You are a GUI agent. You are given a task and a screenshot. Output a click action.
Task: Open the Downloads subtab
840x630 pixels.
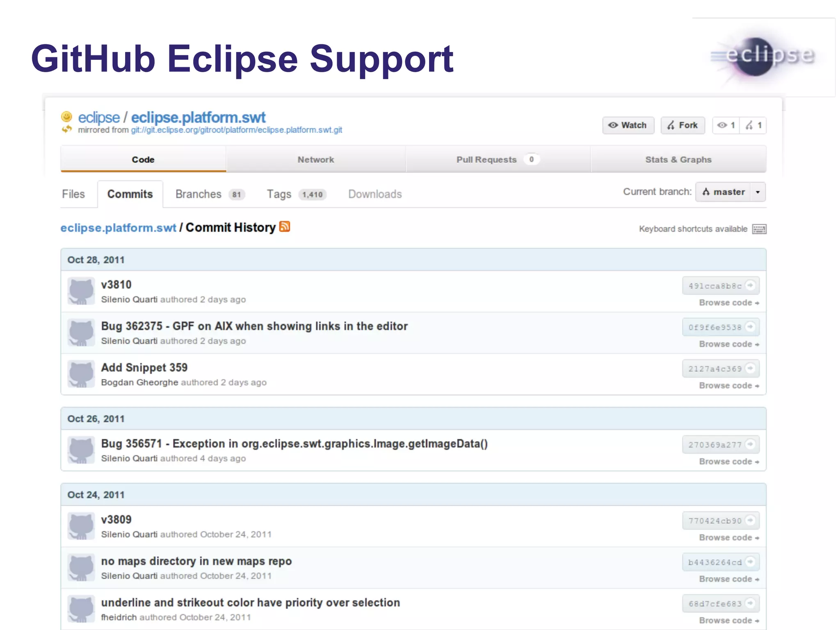pos(375,194)
